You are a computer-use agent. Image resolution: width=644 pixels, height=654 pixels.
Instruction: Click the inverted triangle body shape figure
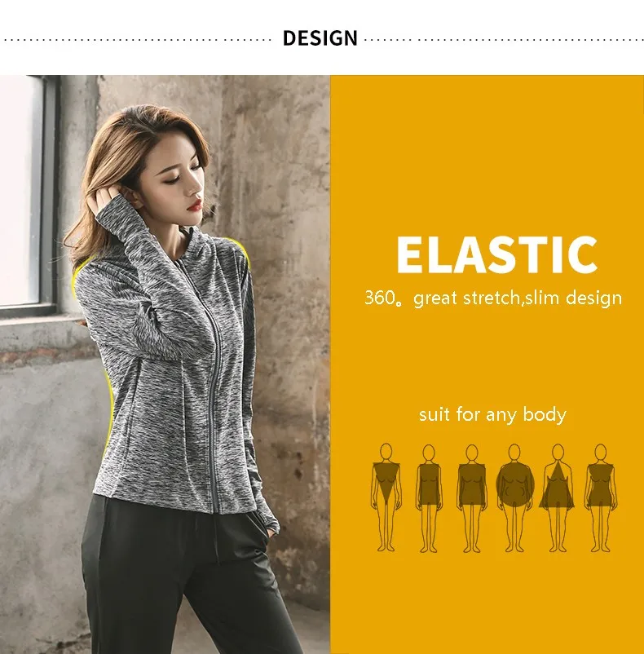tap(386, 497)
